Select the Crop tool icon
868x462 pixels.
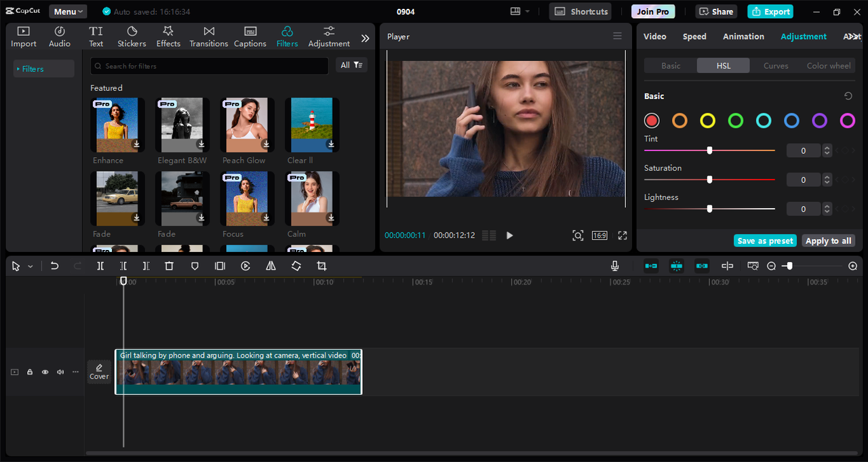(x=321, y=266)
